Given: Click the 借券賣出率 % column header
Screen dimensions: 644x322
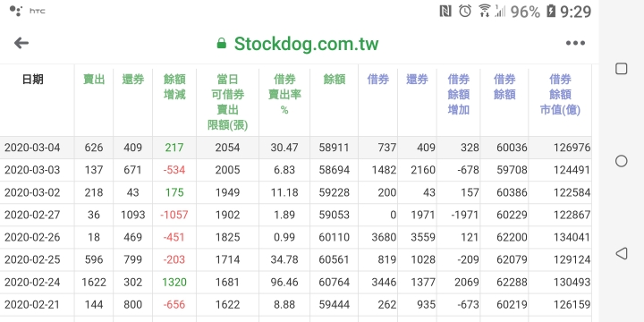Looking at the screenshot, I should (x=284, y=95).
